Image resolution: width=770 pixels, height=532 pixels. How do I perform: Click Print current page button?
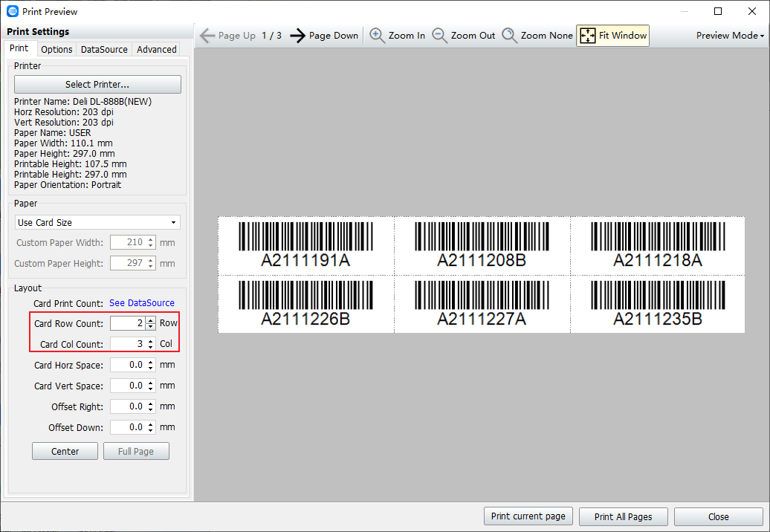(x=528, y=516)
